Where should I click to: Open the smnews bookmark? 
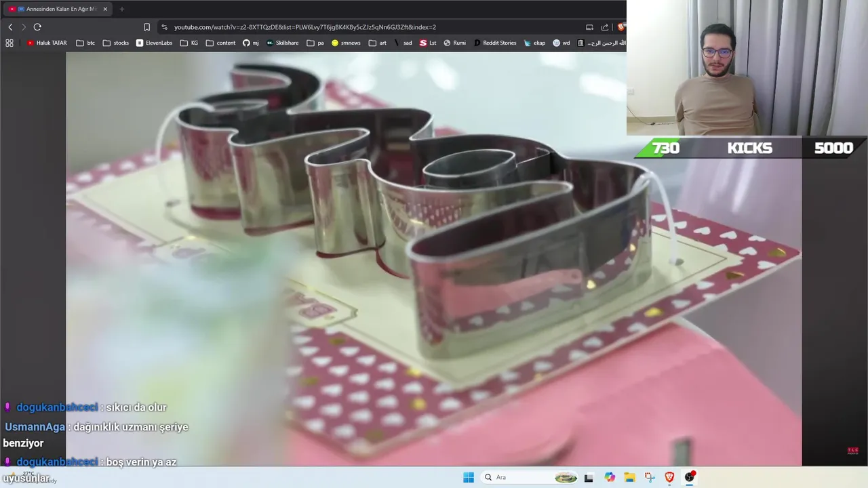[x=346, y=43]
